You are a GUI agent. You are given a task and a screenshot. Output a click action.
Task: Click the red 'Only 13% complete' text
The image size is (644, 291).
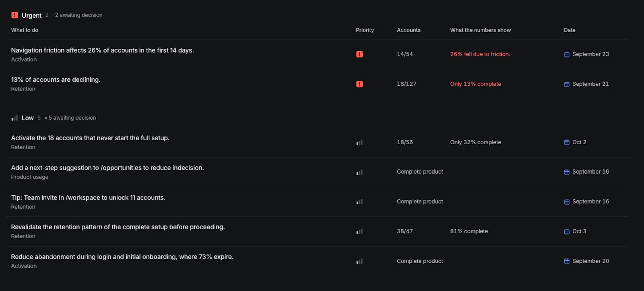click(x=475, y=84)
